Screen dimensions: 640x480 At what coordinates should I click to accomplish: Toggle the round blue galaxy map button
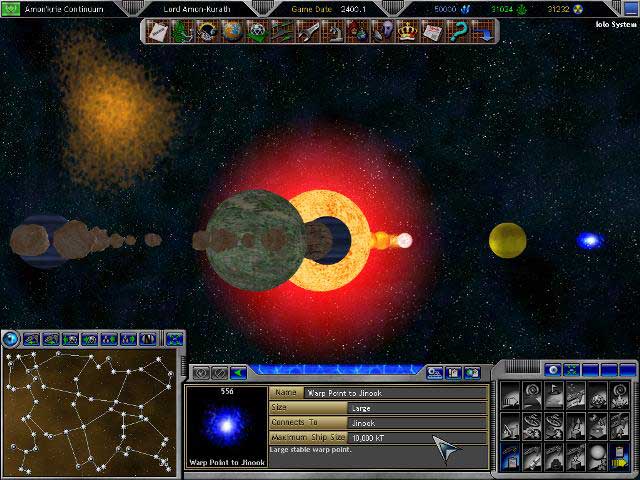pyautogui.click(x=11, y=338)
